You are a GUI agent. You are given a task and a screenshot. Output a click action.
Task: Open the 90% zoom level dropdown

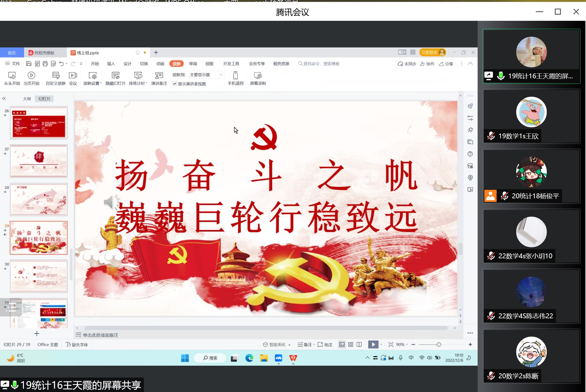pos(402,345)
